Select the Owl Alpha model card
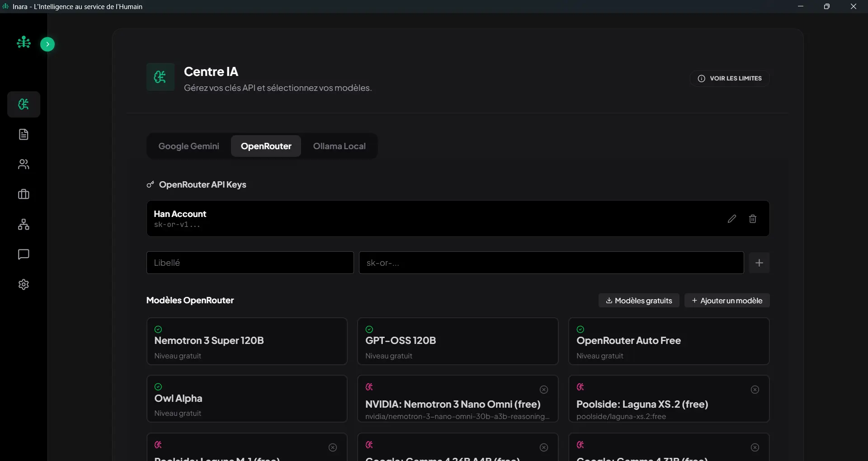The width and height of the screenshot is (868, 461). (x=247, y=399)
